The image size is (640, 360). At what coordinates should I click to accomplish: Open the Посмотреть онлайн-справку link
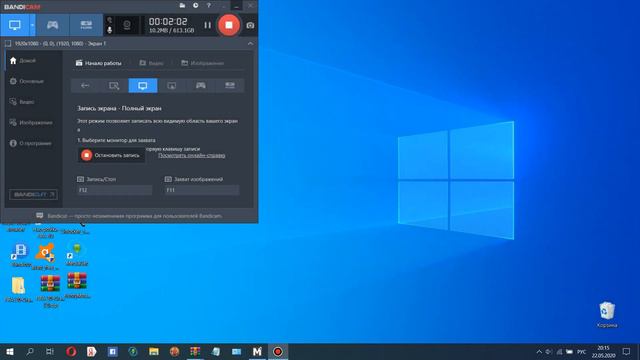pos(191,156)
